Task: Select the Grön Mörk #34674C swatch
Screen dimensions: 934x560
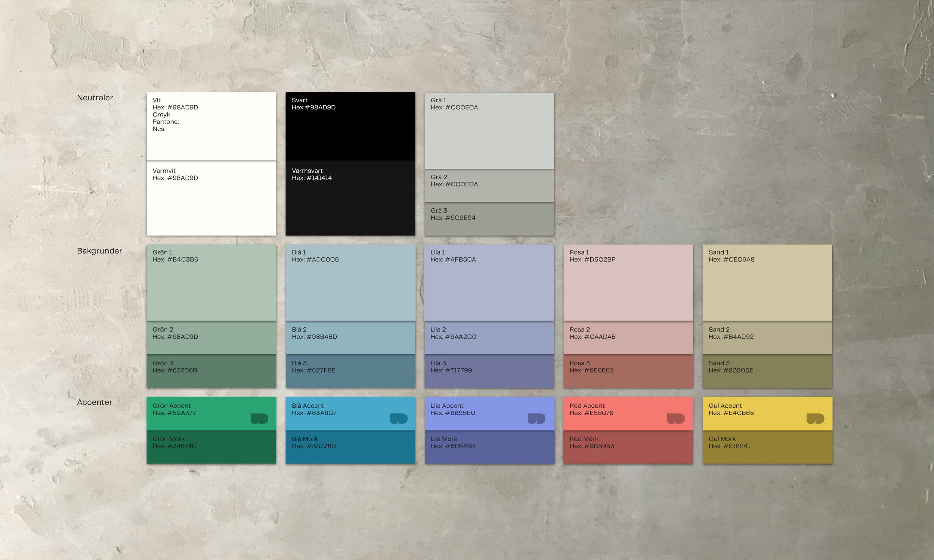Action: click(211, 447)
